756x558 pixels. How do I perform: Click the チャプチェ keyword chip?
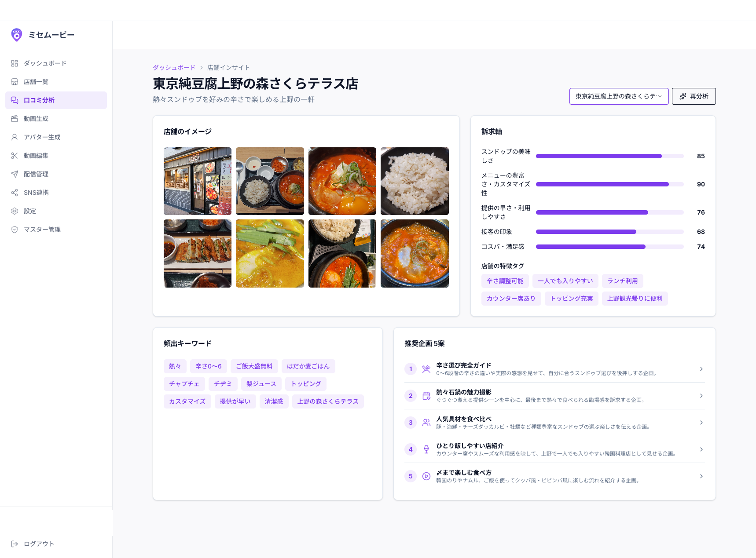(x=184, y=384)
